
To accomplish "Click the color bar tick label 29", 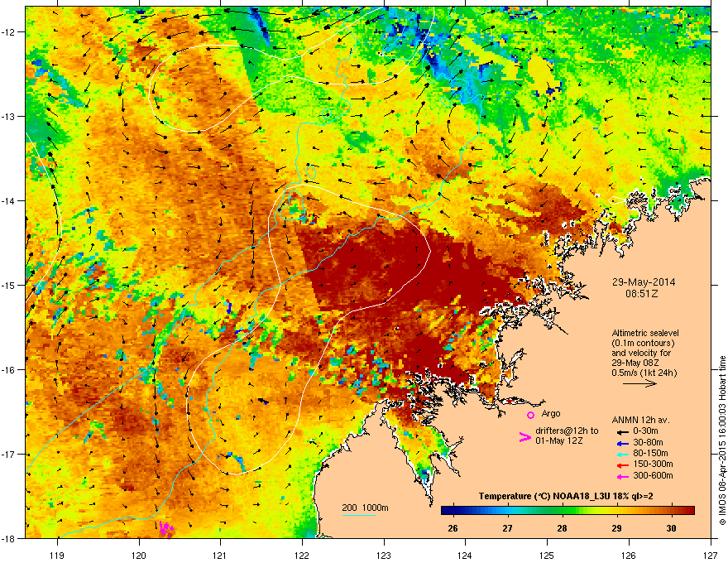I will coord(616,528).
